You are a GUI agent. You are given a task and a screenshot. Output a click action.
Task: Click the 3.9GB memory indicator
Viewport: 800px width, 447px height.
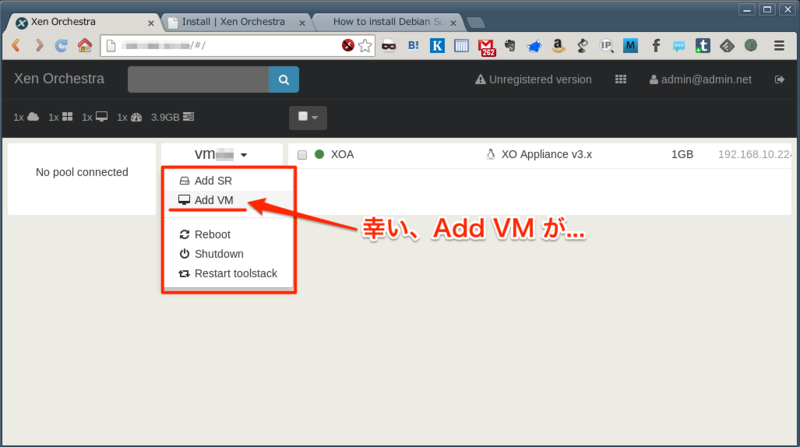tap(172, 117)
